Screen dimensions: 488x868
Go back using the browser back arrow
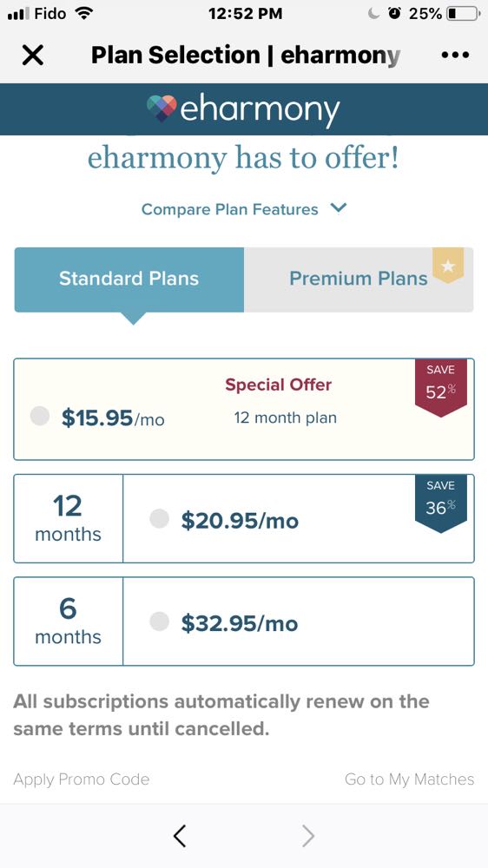(x=180, y=836)
